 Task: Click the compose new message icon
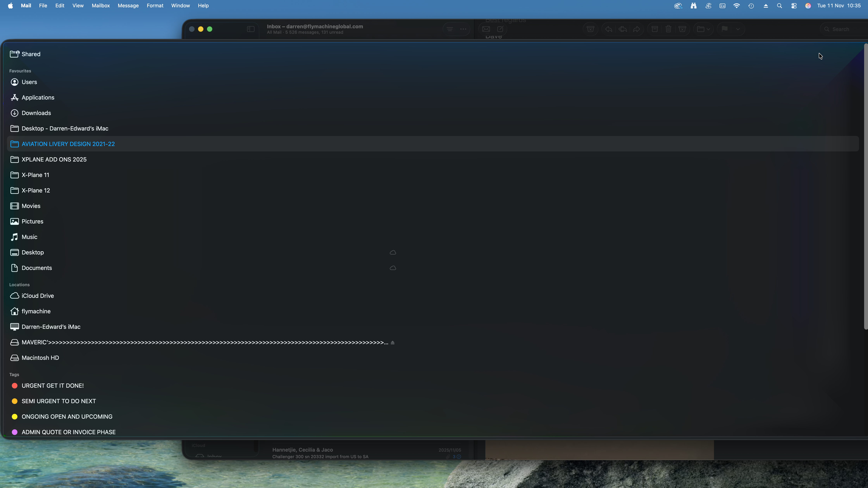500,29
